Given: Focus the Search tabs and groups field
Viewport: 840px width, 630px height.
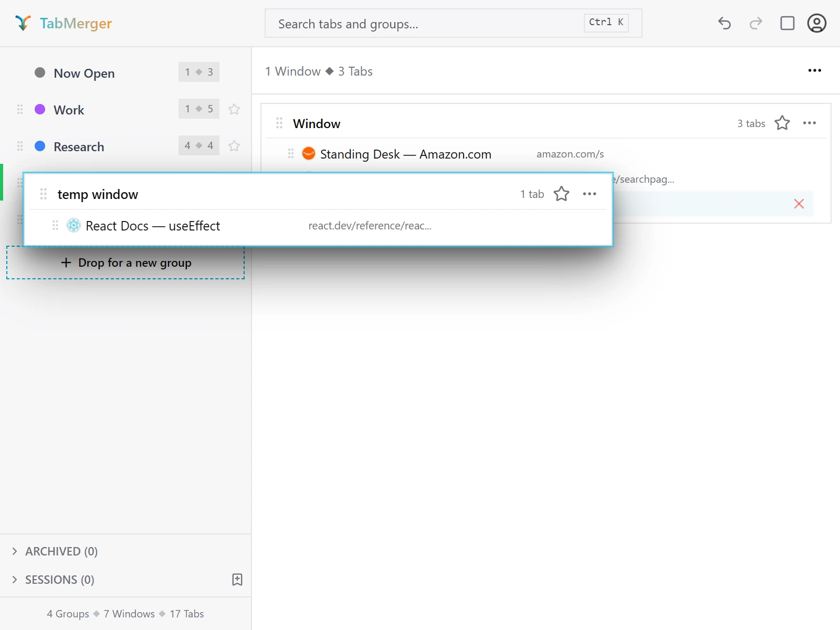Looking at the screenshot, I should tap(454, 23).
